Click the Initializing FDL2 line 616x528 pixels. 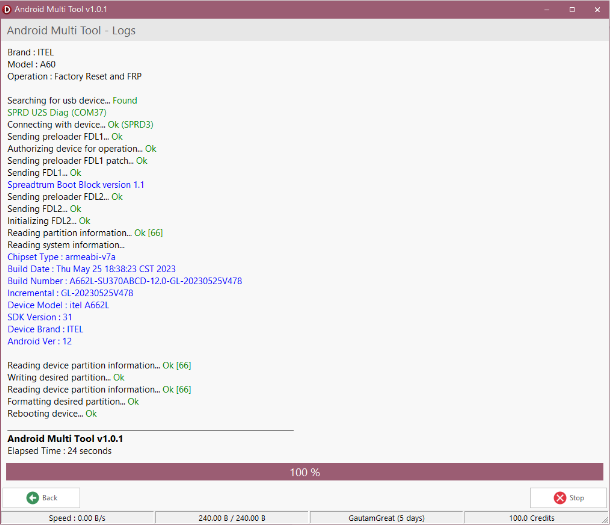point(49,222)
